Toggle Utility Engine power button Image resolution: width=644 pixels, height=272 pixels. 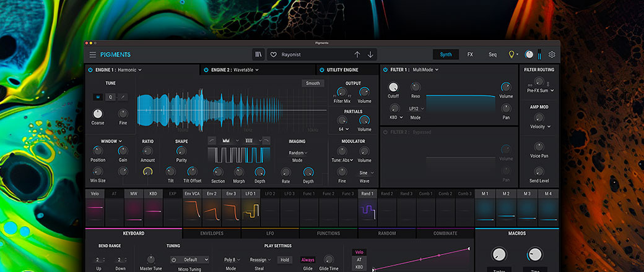point(321,70)
